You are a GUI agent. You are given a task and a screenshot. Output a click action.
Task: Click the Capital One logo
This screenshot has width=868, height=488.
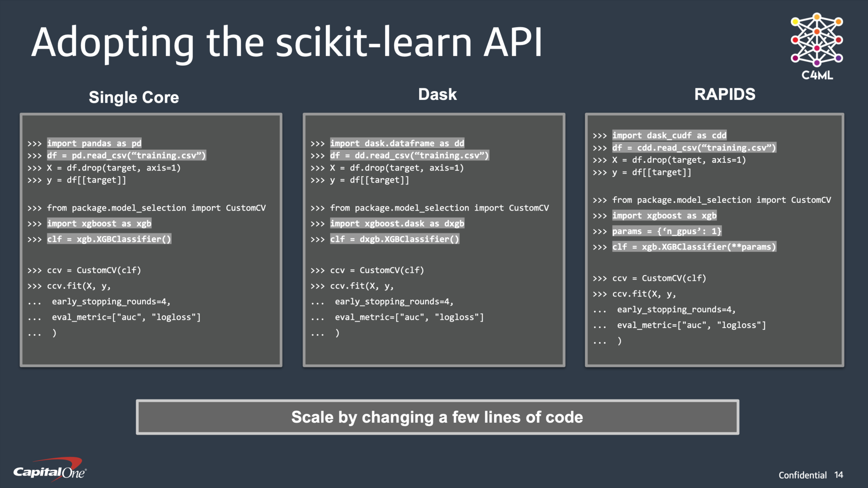(50, 470)
